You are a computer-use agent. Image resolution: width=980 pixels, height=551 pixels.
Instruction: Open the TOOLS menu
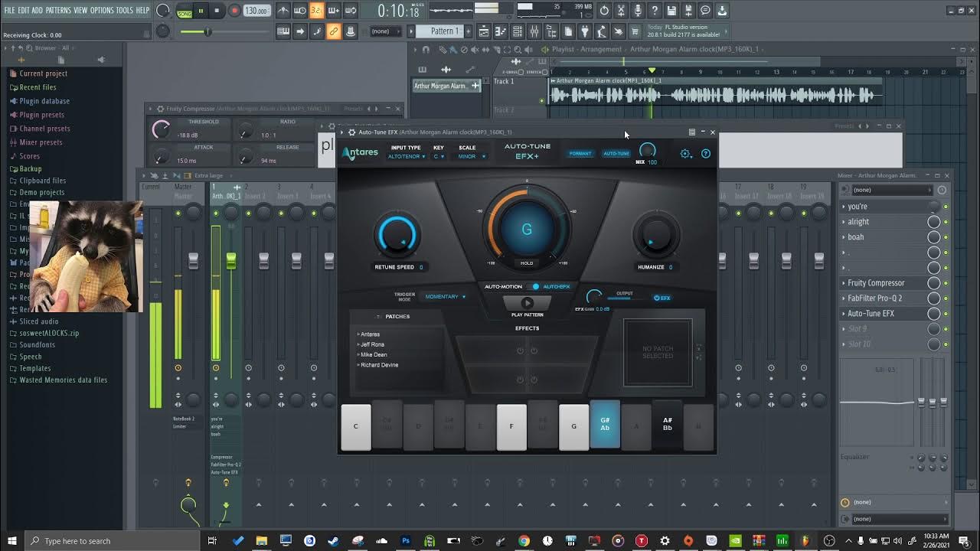point(124,11)
